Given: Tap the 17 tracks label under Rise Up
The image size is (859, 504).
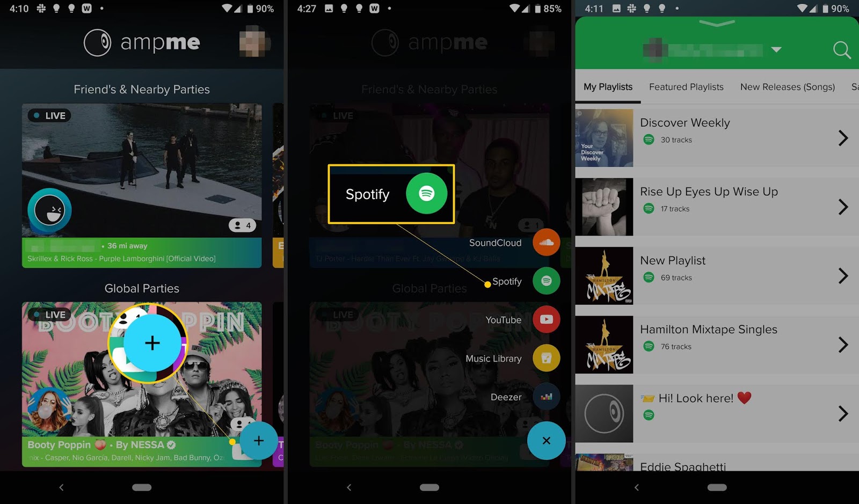Looking at the screenshot, I should click(x=675, y=209).
